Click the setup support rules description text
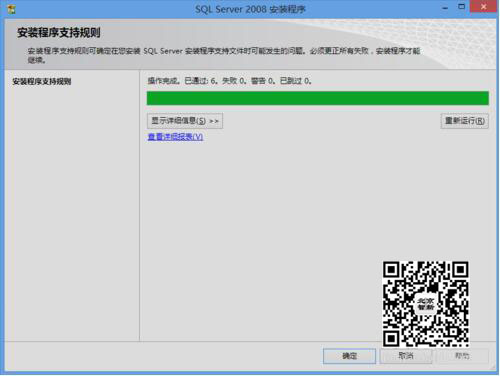The height and width of the screenshot is (376, 500). [x=223, y=55]
